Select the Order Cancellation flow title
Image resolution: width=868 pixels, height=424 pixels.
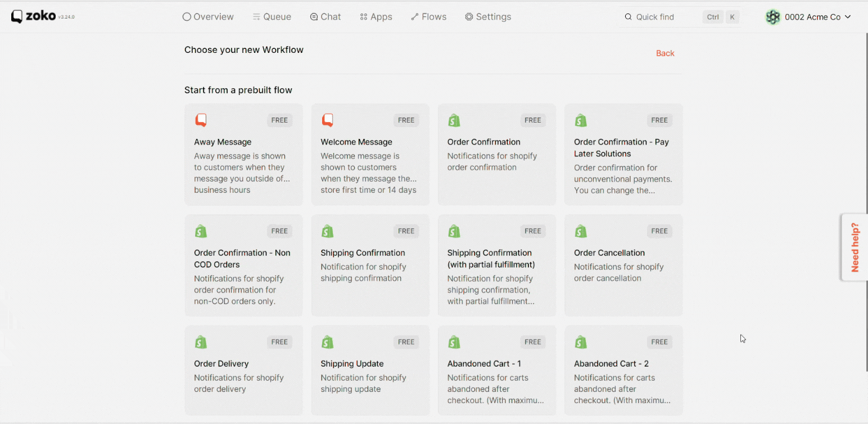(609, 253)
